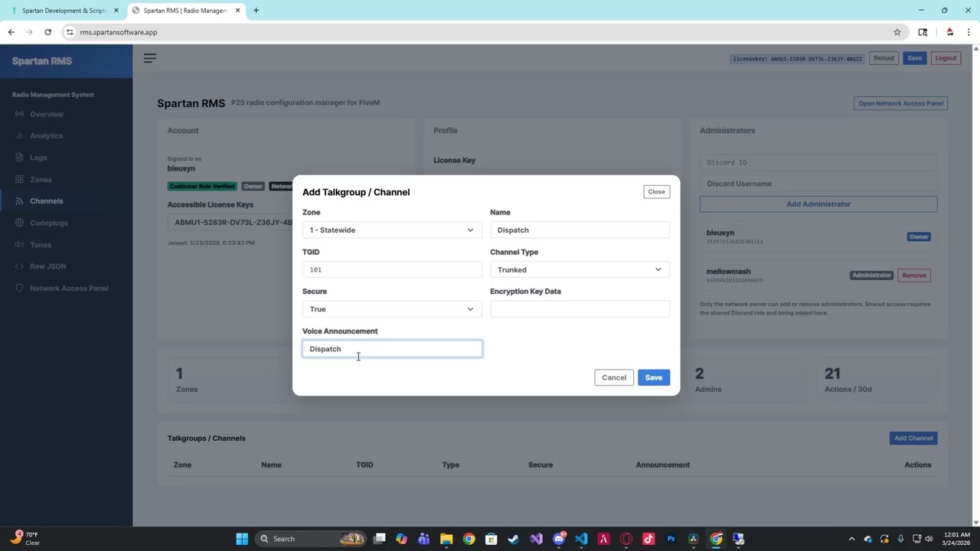Open Steam from the taskbar
Screen dimensions: 980x551
tap(514, 539)
